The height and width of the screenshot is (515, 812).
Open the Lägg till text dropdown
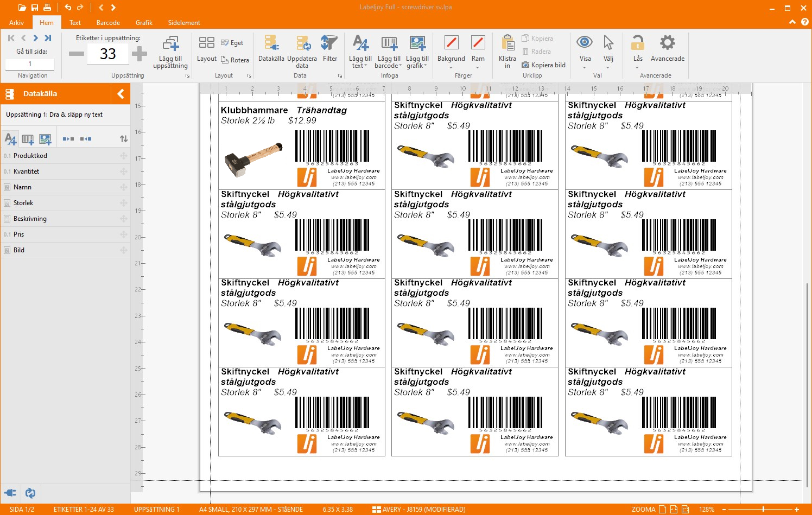(x=360, y=52)
